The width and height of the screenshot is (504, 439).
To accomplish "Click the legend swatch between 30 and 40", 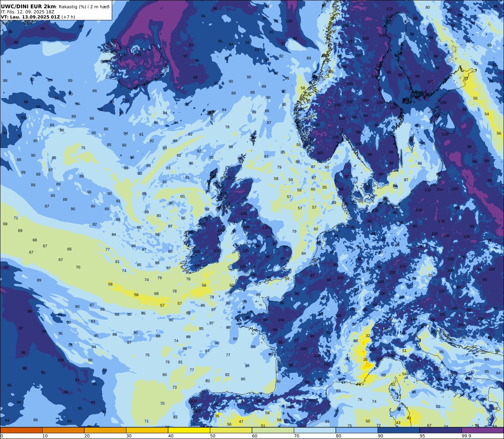I will [x=147, y=430].
